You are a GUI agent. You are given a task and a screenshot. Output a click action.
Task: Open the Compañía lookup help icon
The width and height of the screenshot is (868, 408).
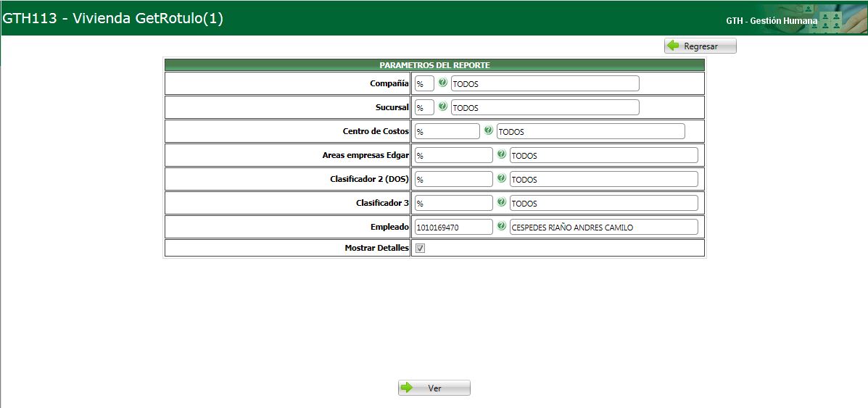(x=442, y=83)
